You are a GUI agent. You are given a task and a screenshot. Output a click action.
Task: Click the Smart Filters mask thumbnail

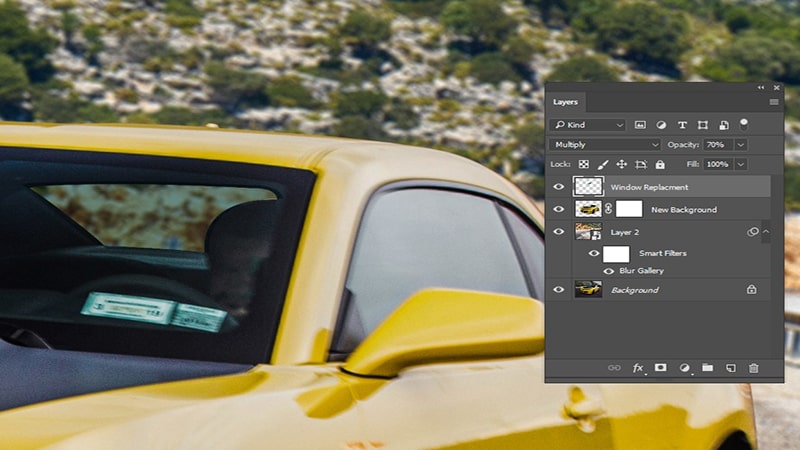click(x=616, y=254)
